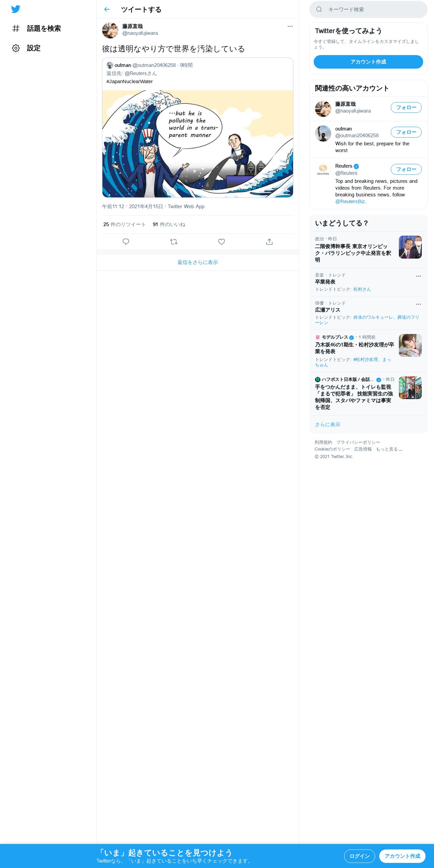
Task: Click 松村さん trend topic link
Action: click(x=362, y=289)
